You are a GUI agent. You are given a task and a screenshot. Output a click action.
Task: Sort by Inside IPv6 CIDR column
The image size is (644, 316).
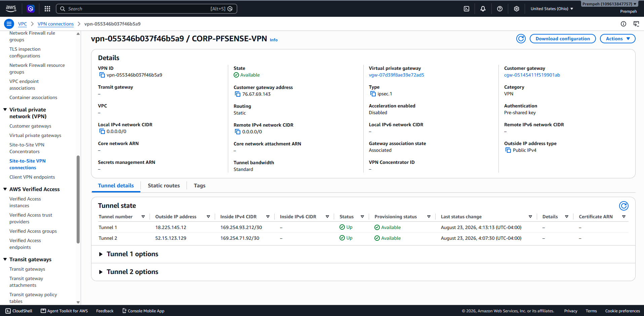pos(327,217)
